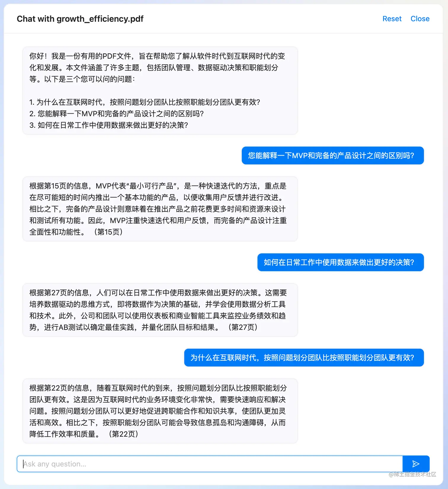Click the blue MVP question user bubble
This screenshot has width=448, height=489.
pos(333,156)
